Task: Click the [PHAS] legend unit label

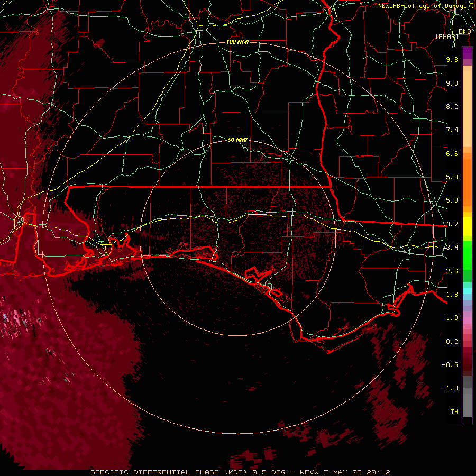Action: click(447, 36)
